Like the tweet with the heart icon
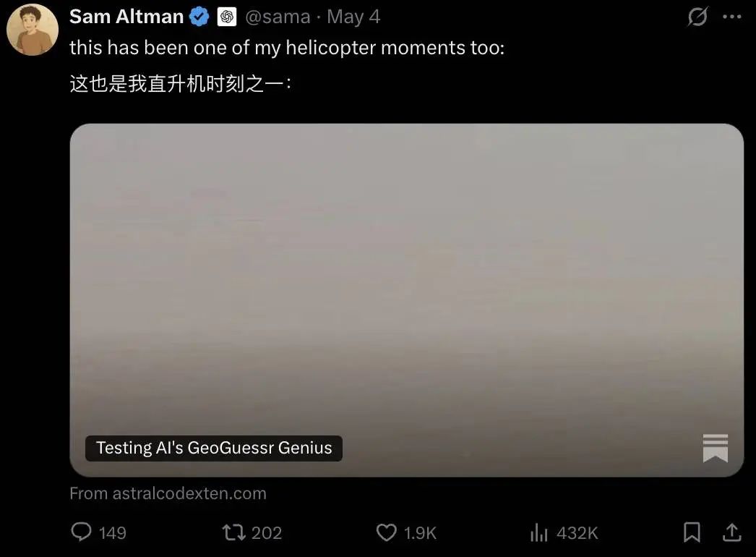The width and height of the screenshot is (756, 557). pos(386,532)
